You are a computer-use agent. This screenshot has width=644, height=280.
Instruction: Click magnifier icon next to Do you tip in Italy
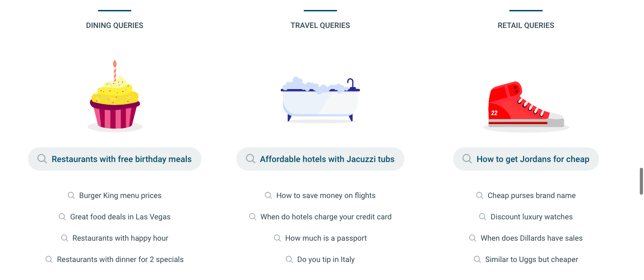(289, 259)
